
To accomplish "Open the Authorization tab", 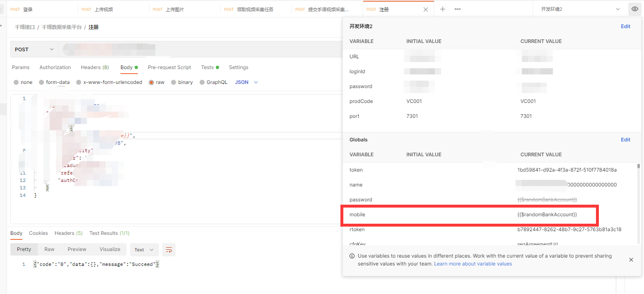I will (x=55, y=67).
